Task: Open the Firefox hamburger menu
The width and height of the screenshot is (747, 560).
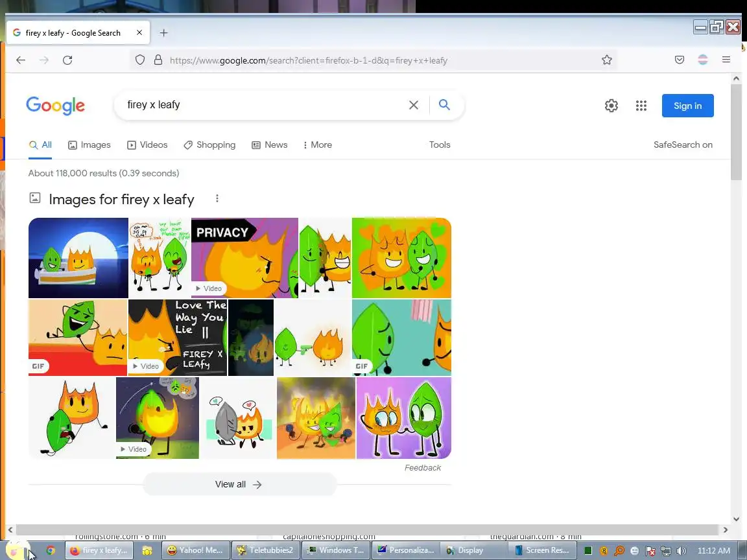Action: (726, 60)
